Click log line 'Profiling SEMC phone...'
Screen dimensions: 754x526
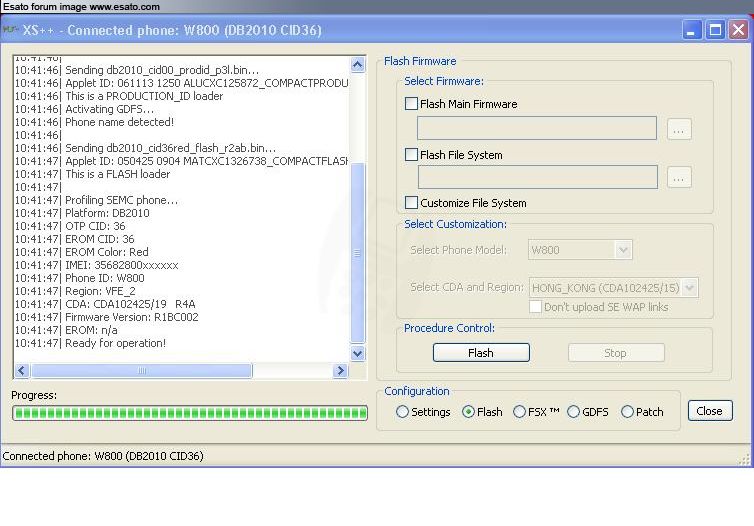(x=121, y=200)
